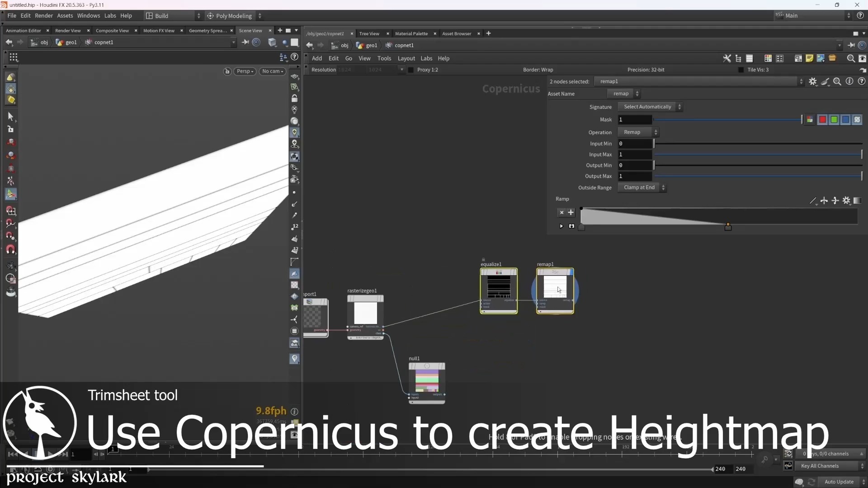
Task: Select the null1 node
Action: pos(427,383)
